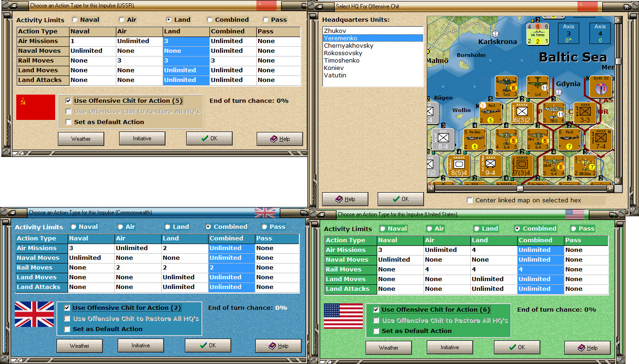The height and width of the screenshot is (364, 639).
Task: Choose Rokossovsky in Headquarters Units list
Action: [373, 53]
